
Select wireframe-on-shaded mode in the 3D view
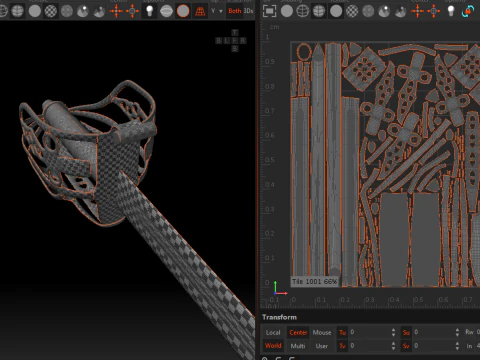(17, 11)
